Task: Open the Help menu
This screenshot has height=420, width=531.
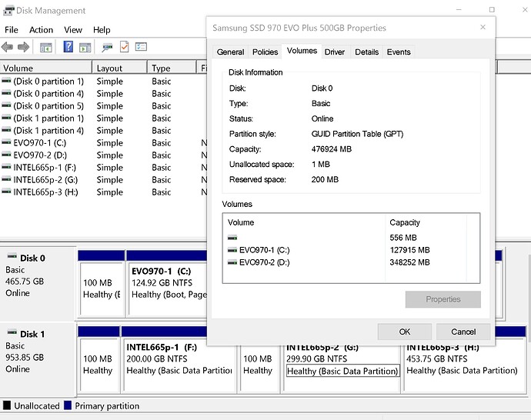Action: click(102, 30)
